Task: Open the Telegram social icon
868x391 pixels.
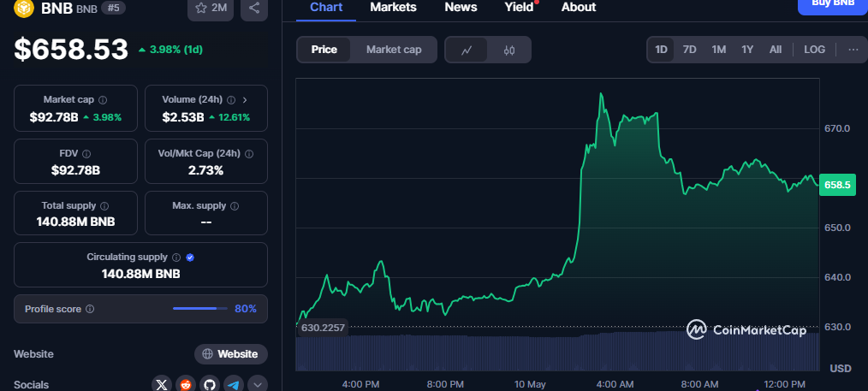Action: (234, 384)
